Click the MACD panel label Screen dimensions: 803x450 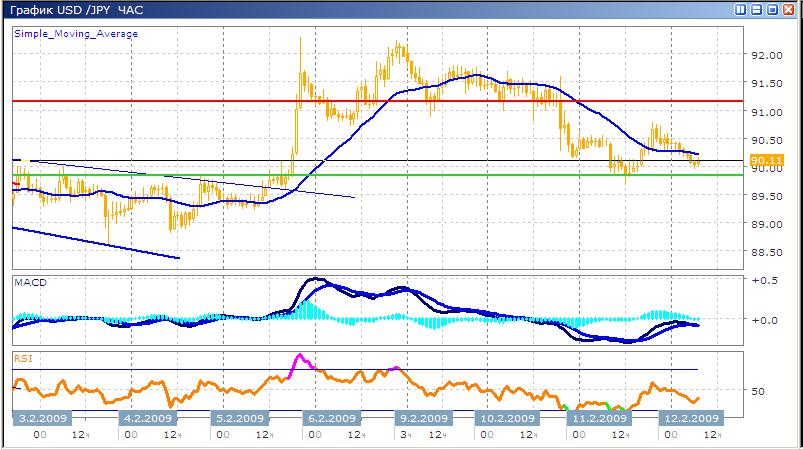coord(29,284)
